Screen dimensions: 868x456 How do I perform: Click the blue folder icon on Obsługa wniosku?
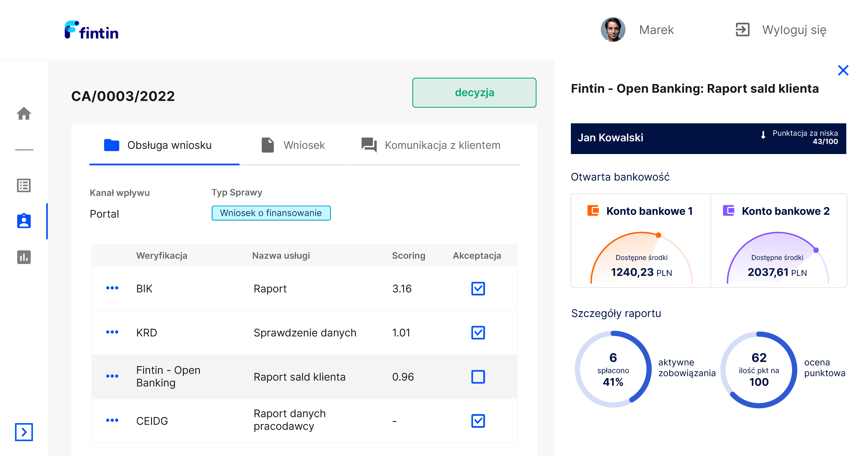click(111, 145)
